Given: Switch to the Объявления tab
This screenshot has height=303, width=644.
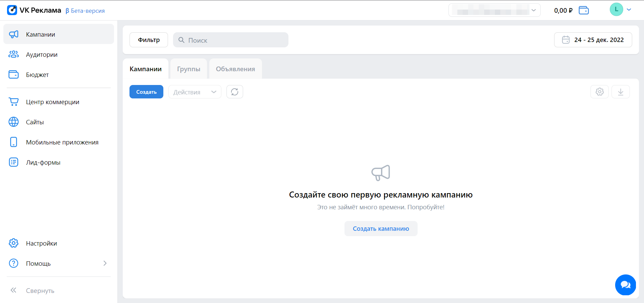Looking at the screenshot, I should (x=235, y=69).
